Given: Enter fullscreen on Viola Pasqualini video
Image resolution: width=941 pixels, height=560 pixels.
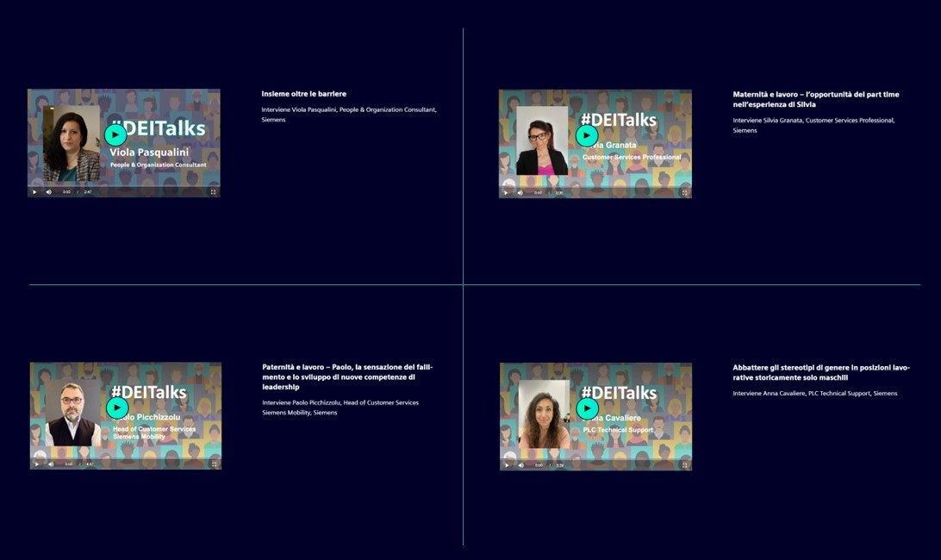Looking at the screenshot, I should click(x=213, y=192).
